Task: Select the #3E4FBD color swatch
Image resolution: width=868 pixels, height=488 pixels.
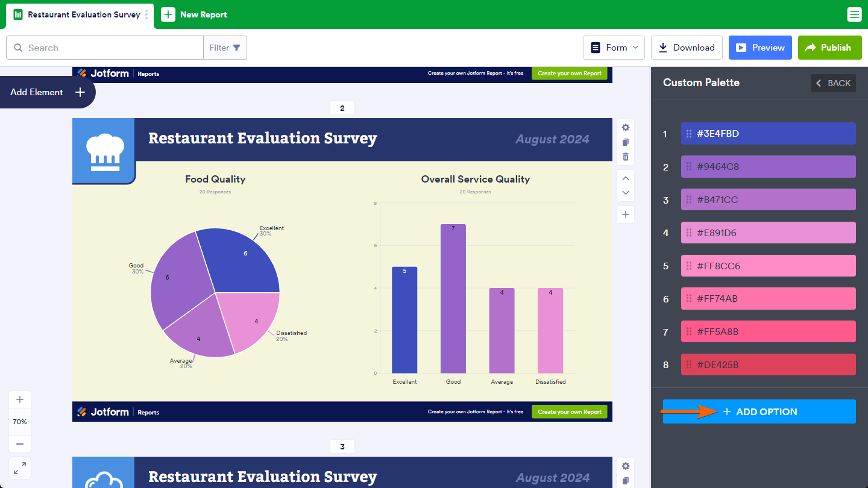Action: [768, 134]
